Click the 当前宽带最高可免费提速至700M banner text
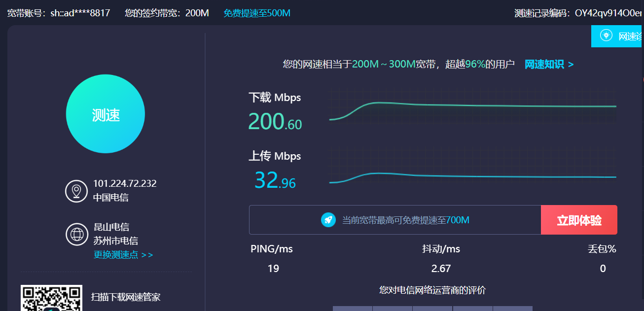Screen dimensions: 644x311 click(406, 220)
